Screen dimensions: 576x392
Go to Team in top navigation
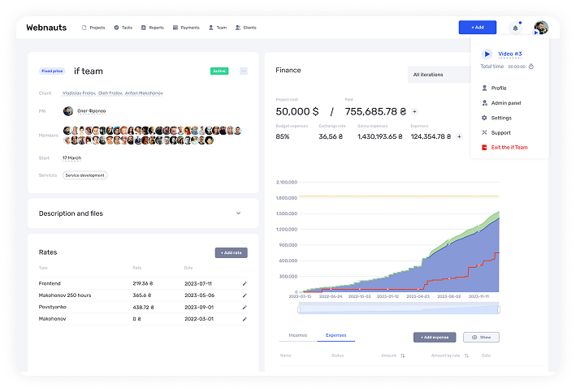pos(218,28)
